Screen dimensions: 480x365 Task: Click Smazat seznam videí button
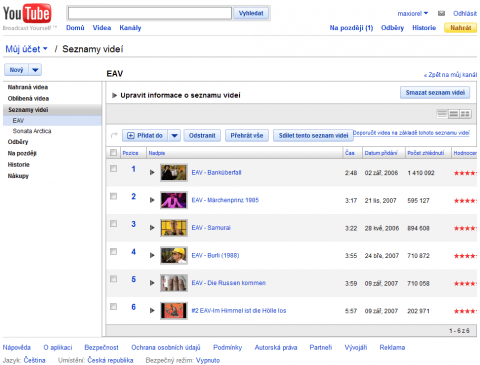click(435, 92)
